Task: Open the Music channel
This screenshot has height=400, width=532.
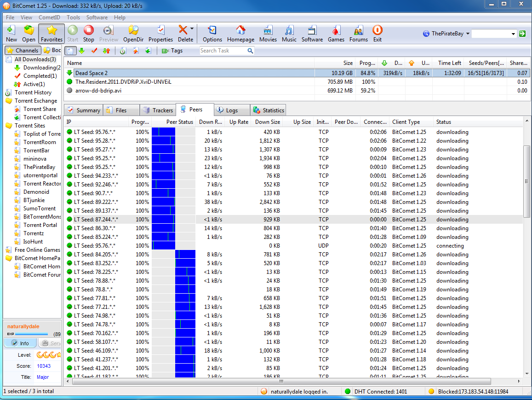Action: pos(289,34)
